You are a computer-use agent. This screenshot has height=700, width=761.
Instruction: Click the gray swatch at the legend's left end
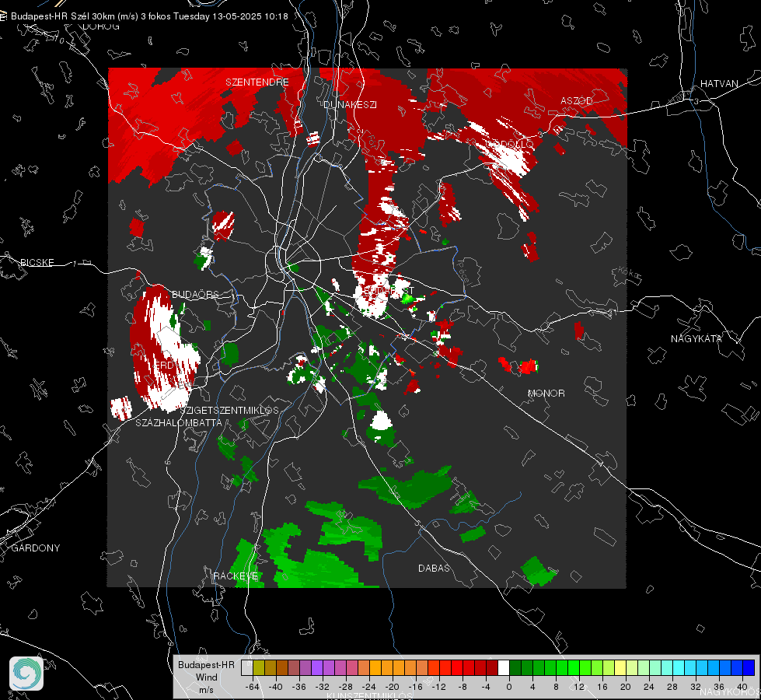(x=246, y=667)
